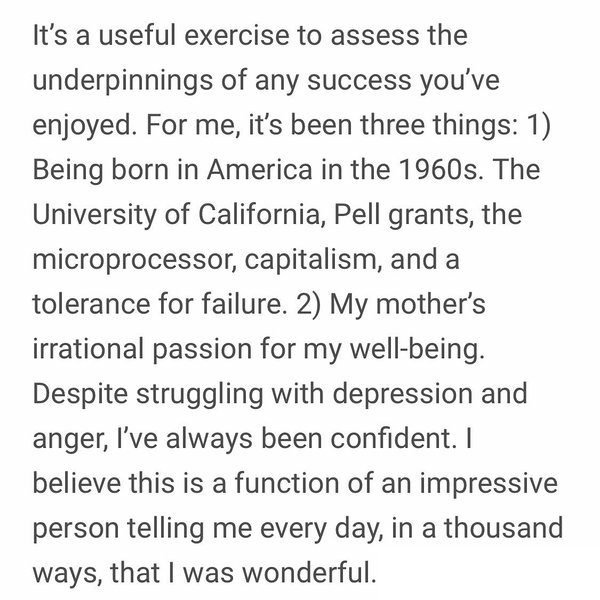
Task: Click the word "impressive" in the paragraph
Action: [x=489, y=484]
